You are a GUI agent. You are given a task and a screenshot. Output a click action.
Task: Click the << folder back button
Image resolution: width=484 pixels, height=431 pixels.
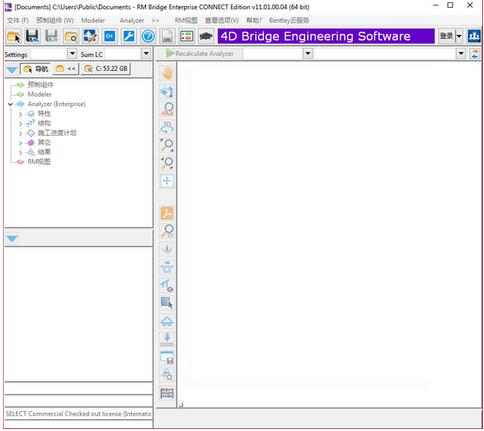click(66, 69)
